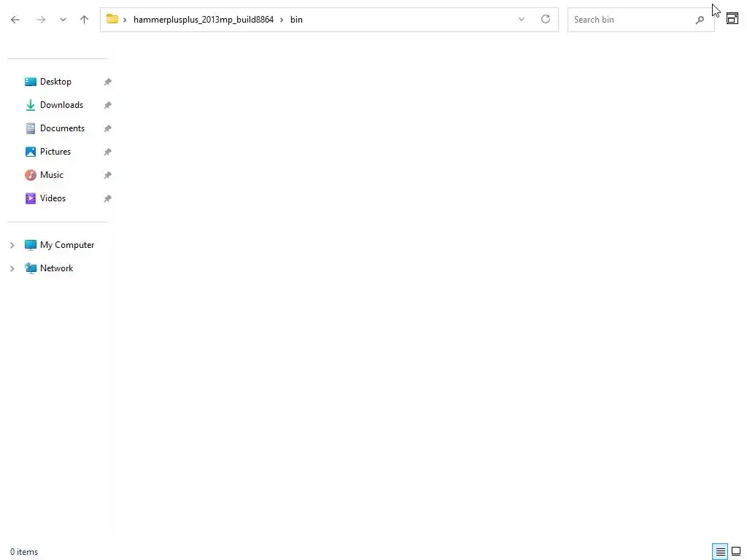Screen dimensions: 747x560
Task: Navigate to hammerplusplus_2013mp_build8864 in the breadcrumb
Action: 204,20
